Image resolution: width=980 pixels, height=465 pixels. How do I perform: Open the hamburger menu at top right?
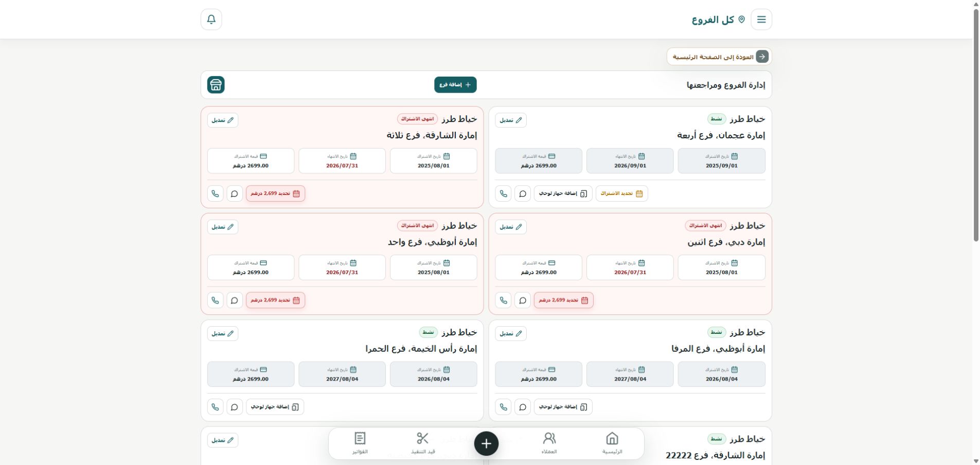(x=761, y=20)
